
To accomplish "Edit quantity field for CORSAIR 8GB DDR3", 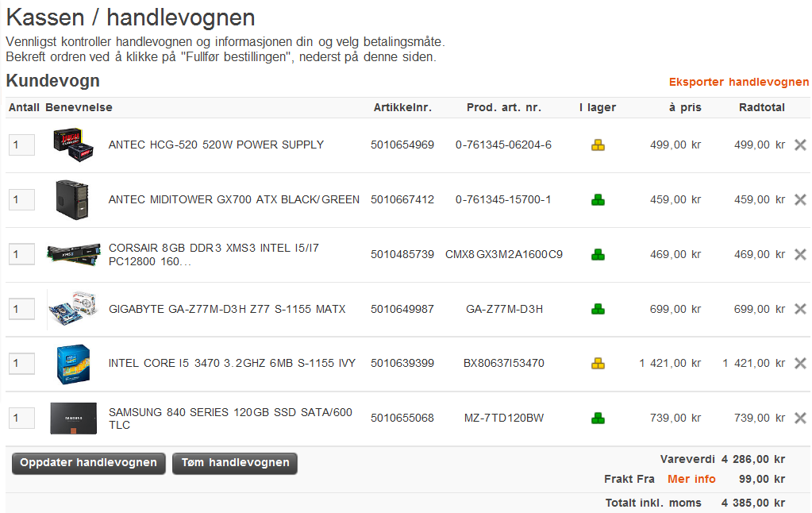I will 21,254.
